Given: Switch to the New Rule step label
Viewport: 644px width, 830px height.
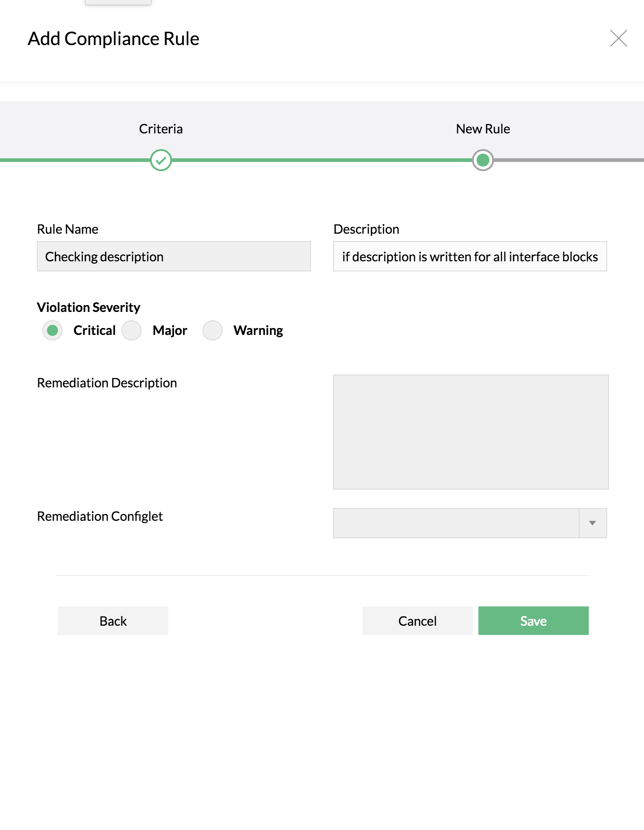Looking at the screenshot, I should tap(483, 129).
